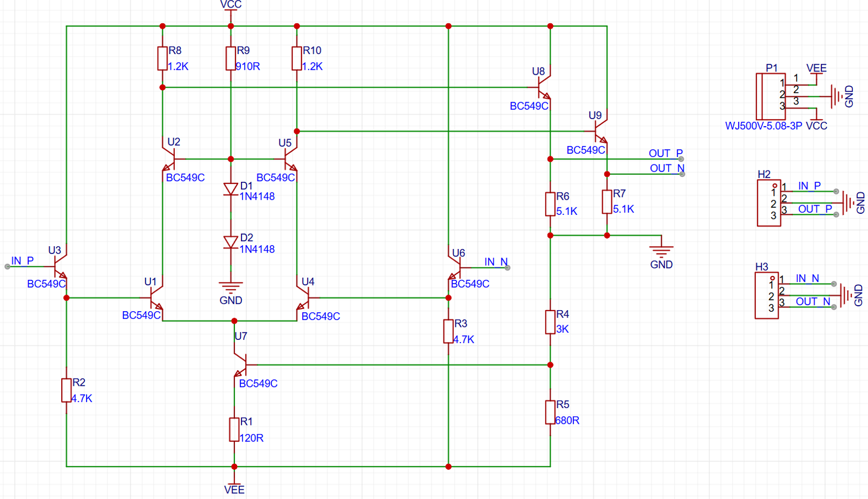Select diode D2 symbol
Screen dimensions: 868x499
[231, 241]
